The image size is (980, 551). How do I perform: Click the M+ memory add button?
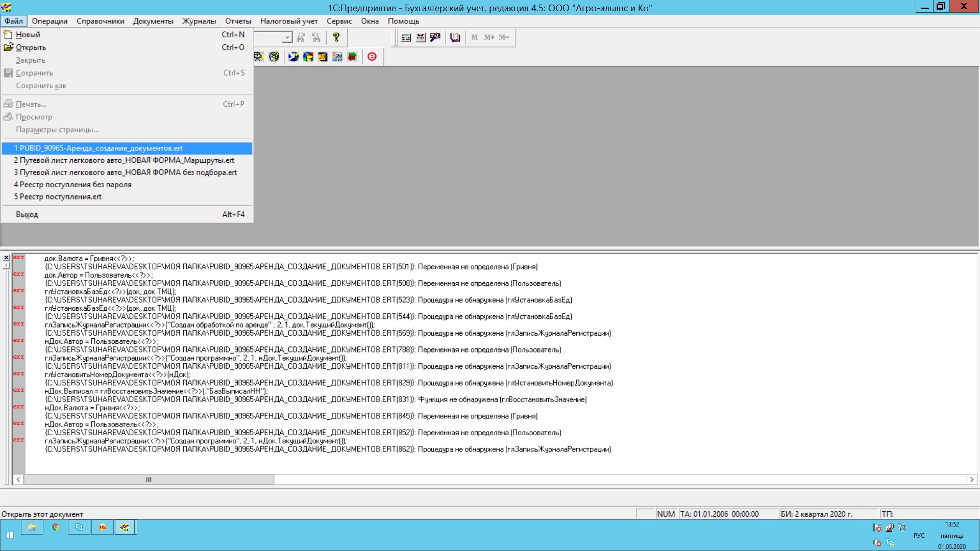(x=489, y=37)
